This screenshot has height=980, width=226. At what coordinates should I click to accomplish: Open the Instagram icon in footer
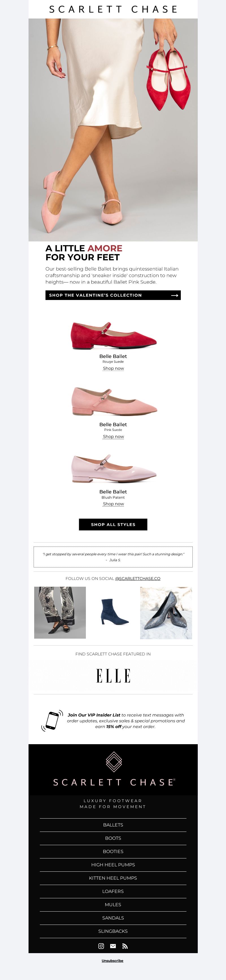(101, 946)
